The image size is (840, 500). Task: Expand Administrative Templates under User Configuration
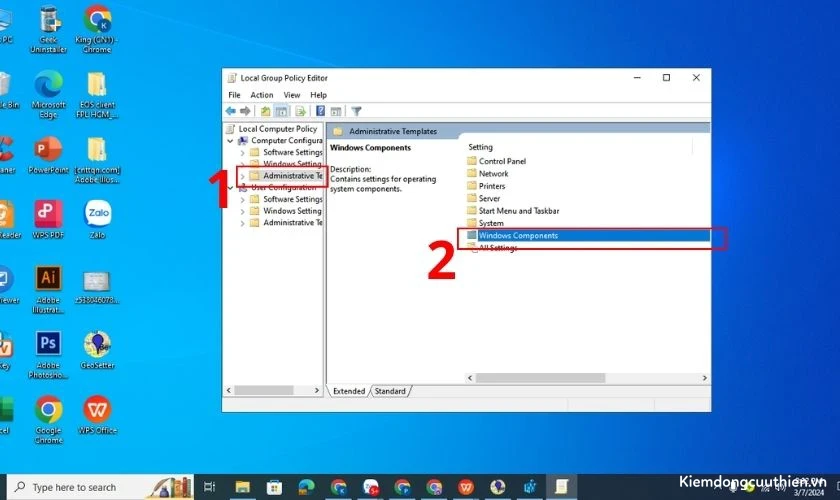point(242,223)
